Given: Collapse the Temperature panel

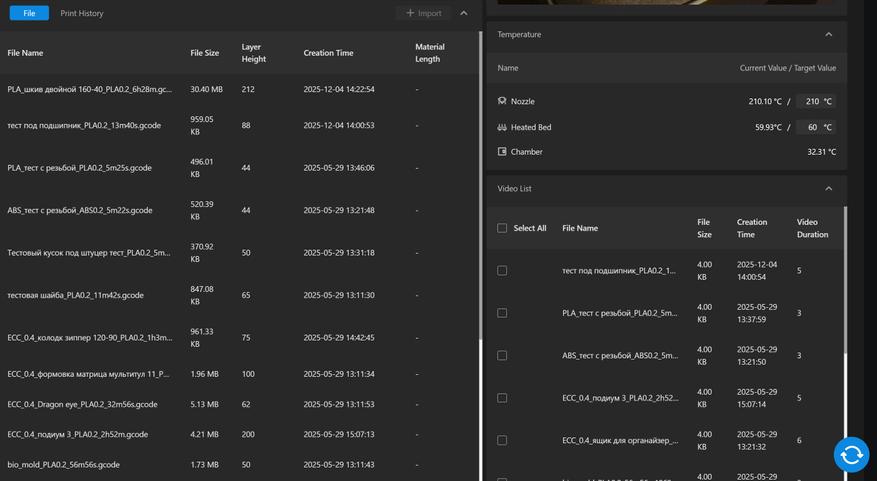Looking at the screenshot, I should click(x=828, y=34).
